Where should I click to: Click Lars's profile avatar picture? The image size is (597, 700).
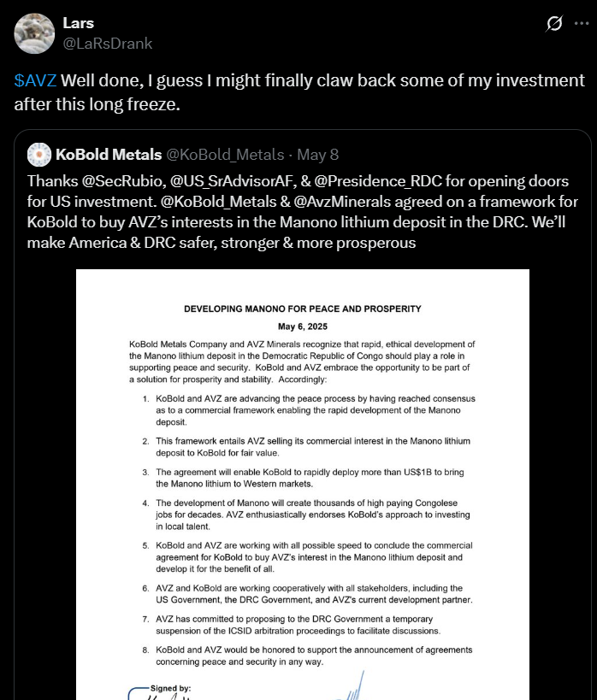click(33, 32)
